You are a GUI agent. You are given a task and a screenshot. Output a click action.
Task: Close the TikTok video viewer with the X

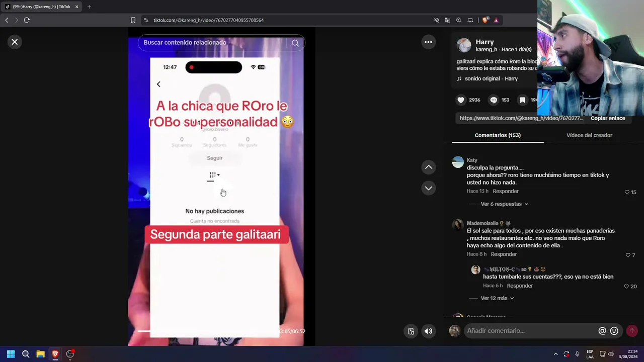pos(15,42)
